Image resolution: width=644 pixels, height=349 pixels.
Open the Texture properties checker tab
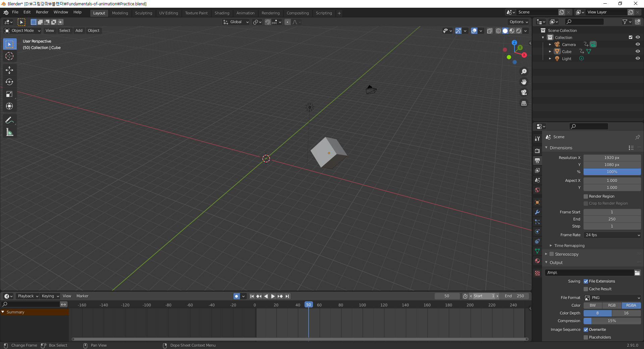click(537, 273)
